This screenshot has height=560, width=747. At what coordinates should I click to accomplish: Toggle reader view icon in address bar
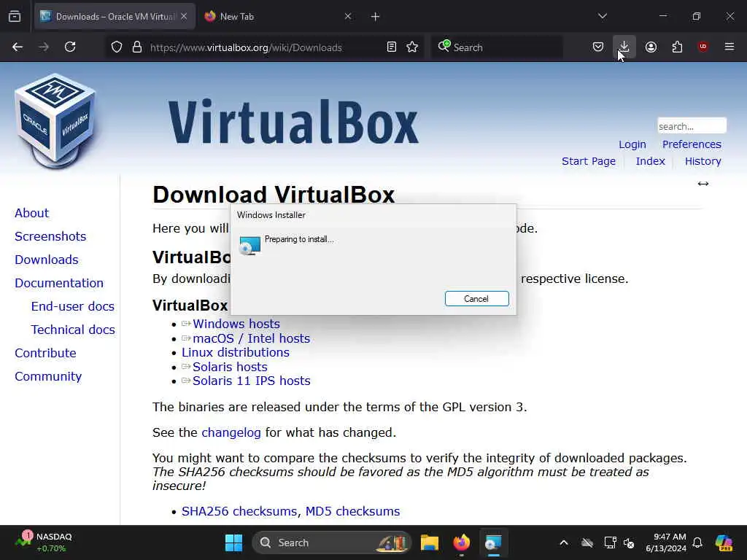point(392,47)
